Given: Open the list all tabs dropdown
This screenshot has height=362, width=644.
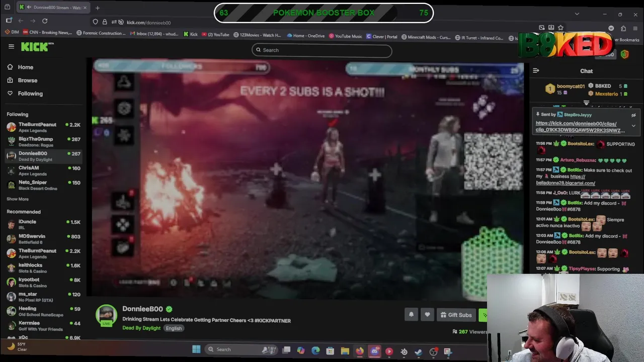Looking at the screenshot, I should [577, 14].
